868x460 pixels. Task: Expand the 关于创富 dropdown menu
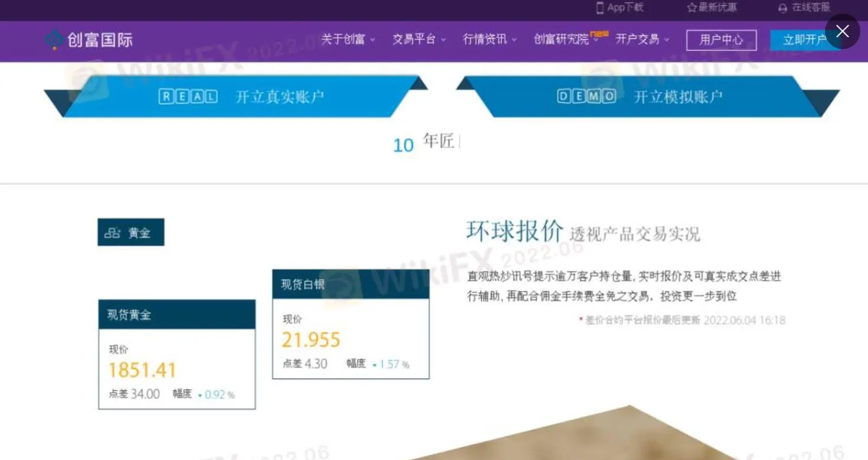pyautogui.click(x=348, y=40)
